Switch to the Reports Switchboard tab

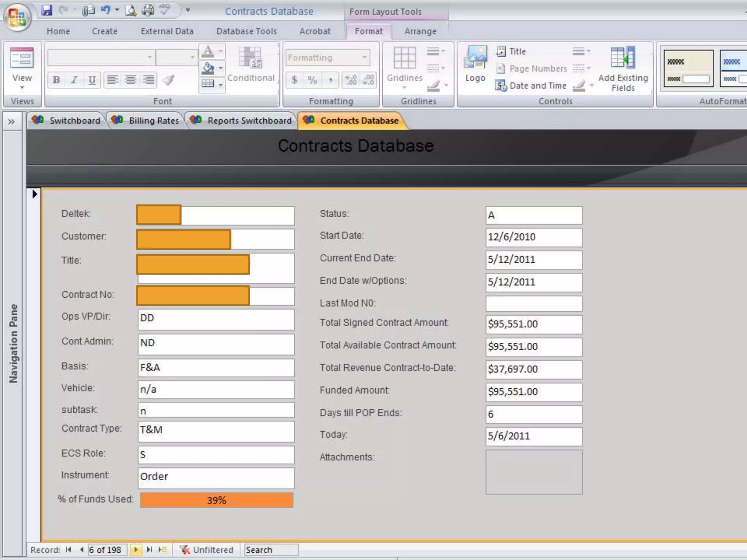241,121
